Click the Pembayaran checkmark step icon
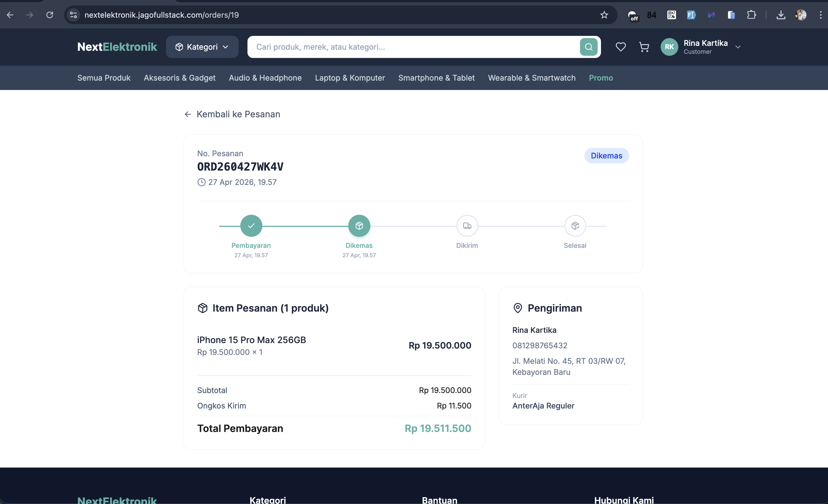 (x=251, y=226)
